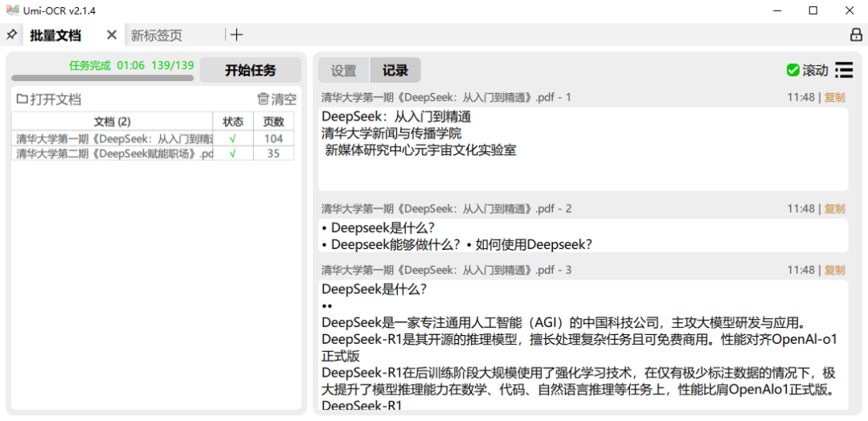The height and width of the screenshot is (421, 868).
Task: Select the 清华大学第一期 document row
Action: pyautogui.click(x=153, y=138)
